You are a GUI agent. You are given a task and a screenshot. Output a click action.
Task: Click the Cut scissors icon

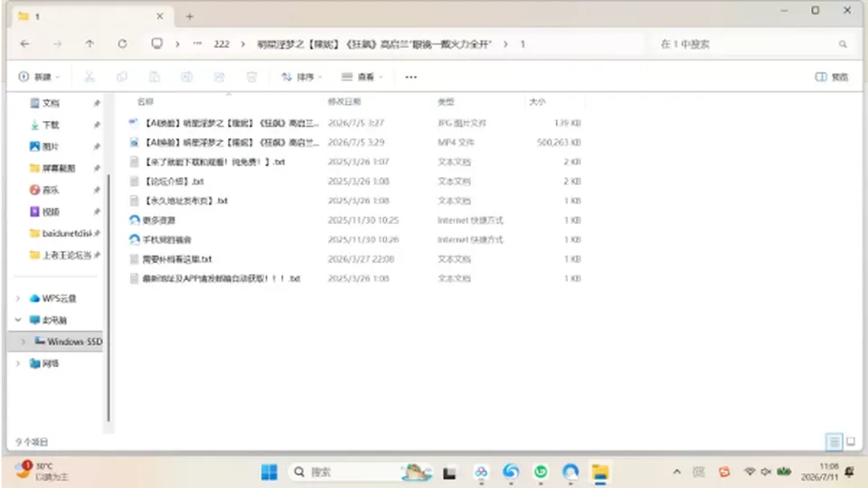(90, 77)
